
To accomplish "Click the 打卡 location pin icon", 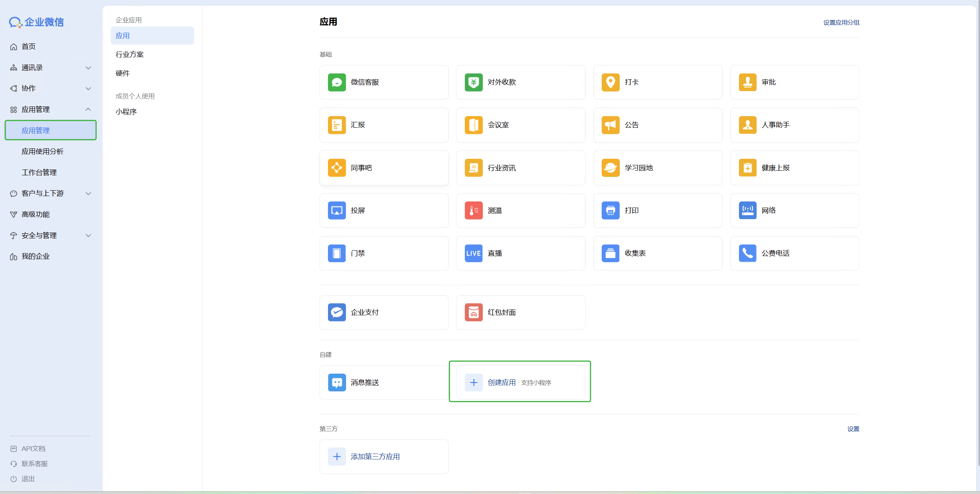I will [x=610, y=82].
